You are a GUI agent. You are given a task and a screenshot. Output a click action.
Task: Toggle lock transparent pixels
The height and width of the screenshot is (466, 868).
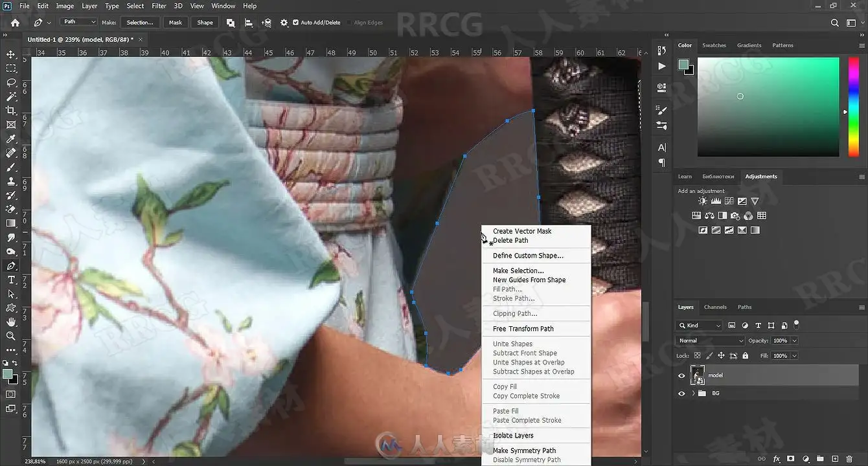click(x=698, y=356)
